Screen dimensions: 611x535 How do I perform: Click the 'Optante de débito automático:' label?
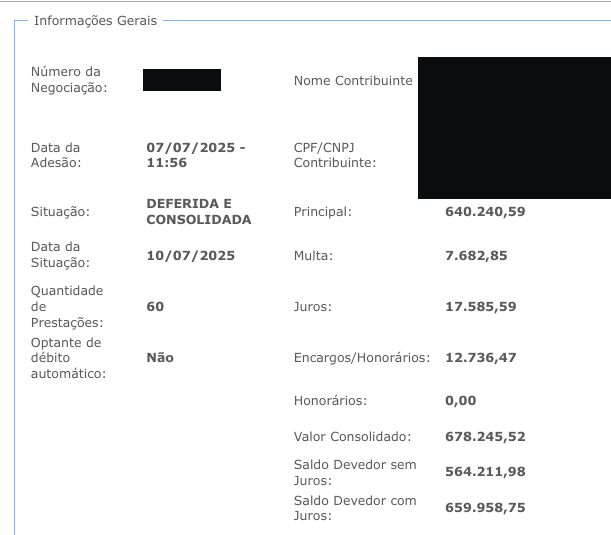tap(69, 358)
